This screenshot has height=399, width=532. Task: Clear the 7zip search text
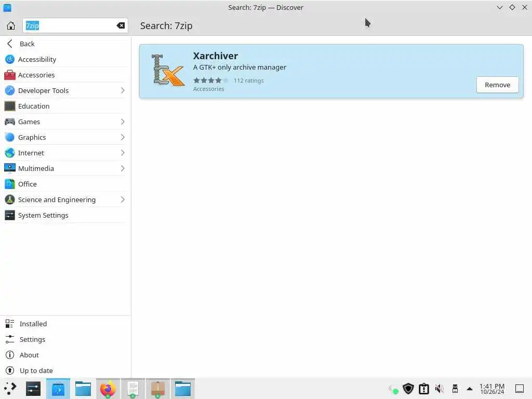(121, 25)
